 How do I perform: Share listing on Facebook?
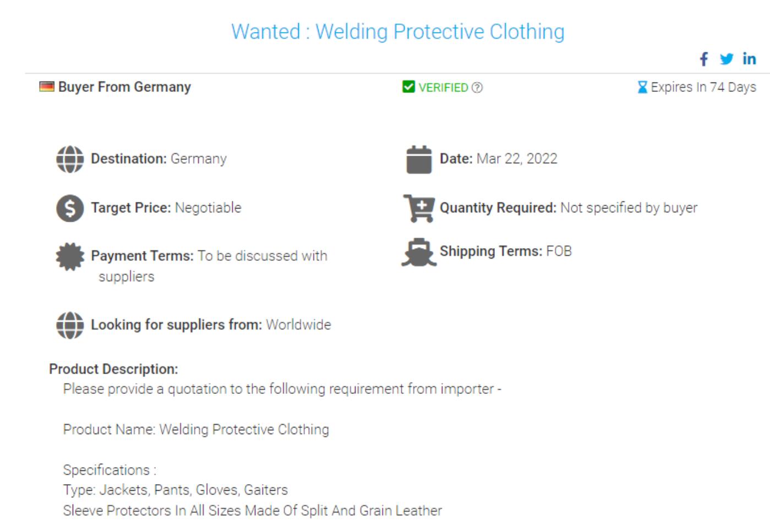(x=704, y=59)
